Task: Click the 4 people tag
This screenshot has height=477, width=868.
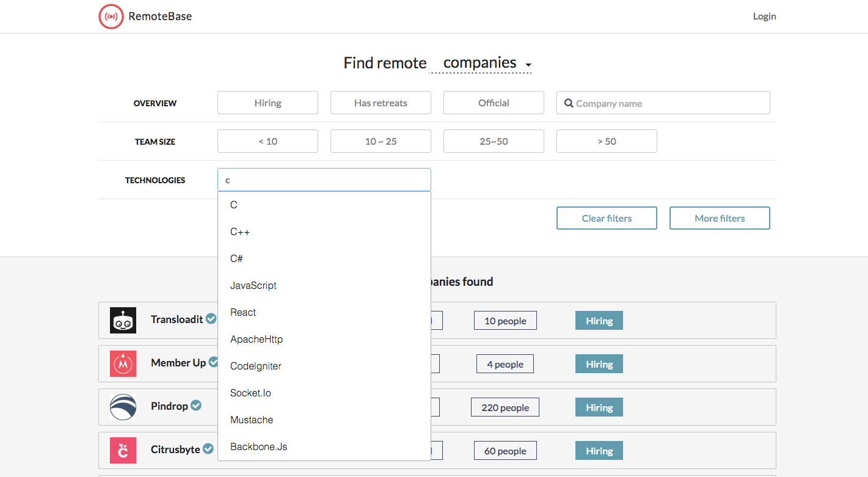Action: click(x=505, y=364)
